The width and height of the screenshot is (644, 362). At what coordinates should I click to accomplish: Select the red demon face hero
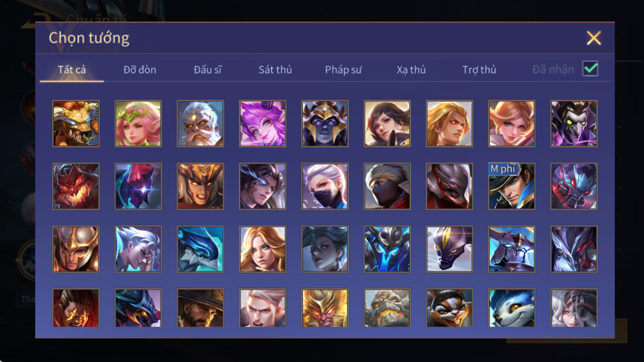76,186
